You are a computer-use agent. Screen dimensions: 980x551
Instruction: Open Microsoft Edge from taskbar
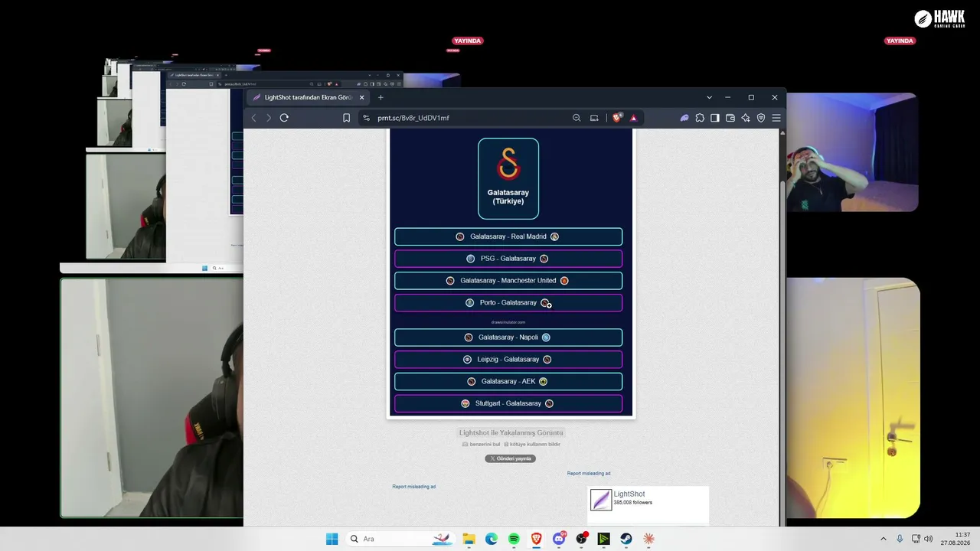(x=492, y=539)
